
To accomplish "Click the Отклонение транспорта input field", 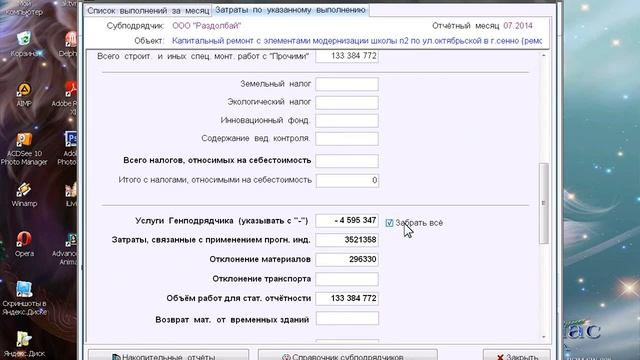I will [347, 279].
